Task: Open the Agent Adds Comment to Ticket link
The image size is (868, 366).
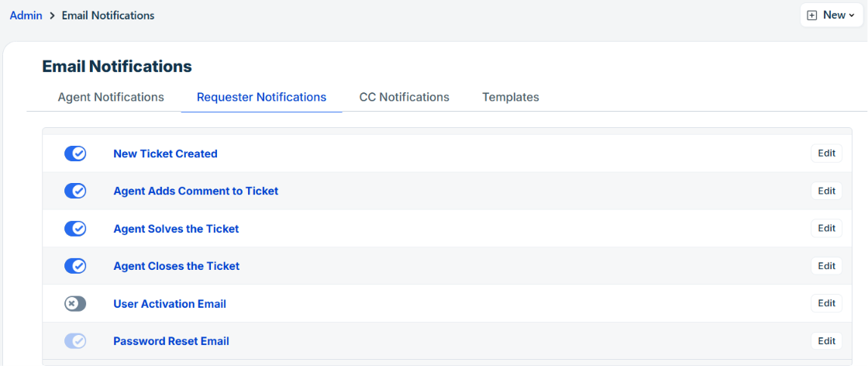Action: [x=195, y=191]
